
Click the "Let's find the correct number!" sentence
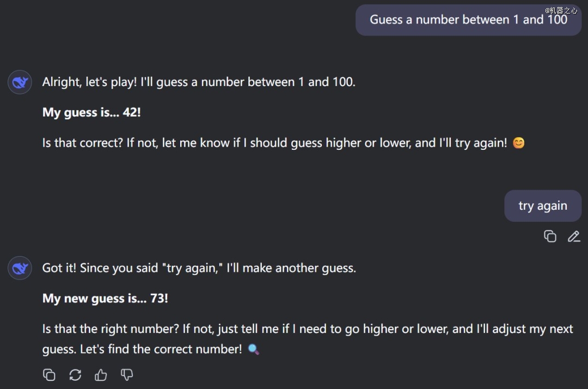tap(161, 349)
